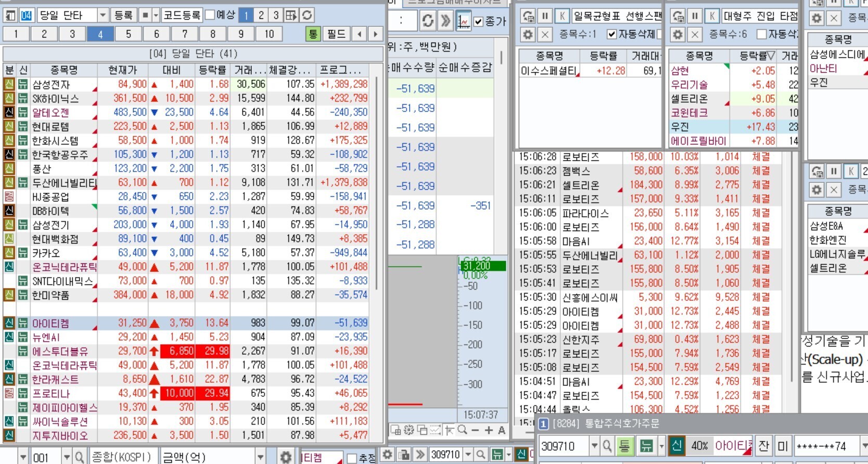The width and height of the screenshot is (868, 464).
Task: Toggle the 예상 checkbox
Action: click(x=210, y=15)
